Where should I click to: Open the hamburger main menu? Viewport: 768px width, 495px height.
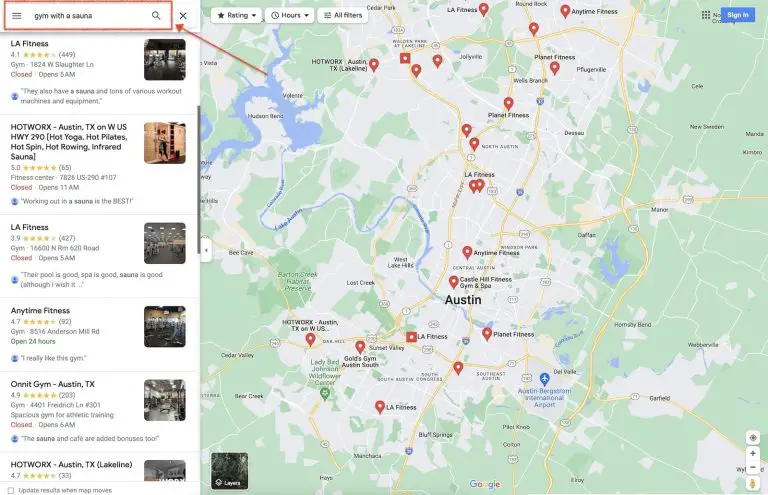[17, 16]
